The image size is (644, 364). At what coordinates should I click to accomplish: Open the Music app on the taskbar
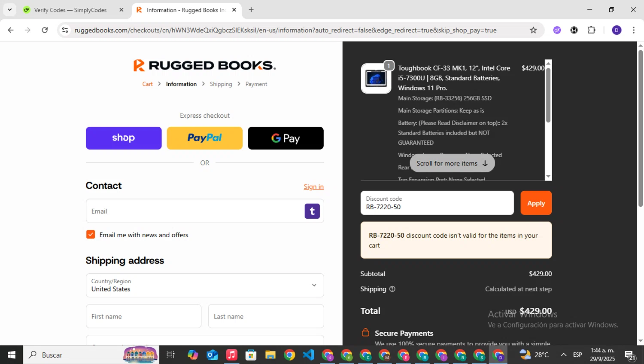click(x=231, y=355)
